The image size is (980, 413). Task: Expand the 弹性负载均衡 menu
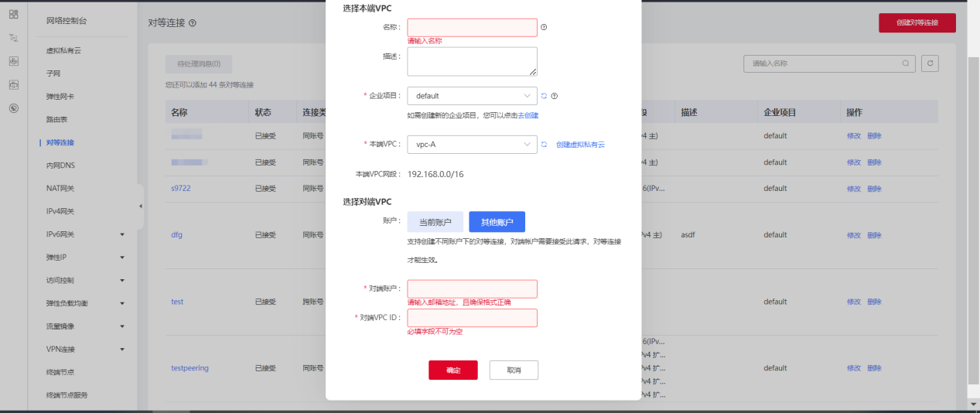tap(122, 303)
